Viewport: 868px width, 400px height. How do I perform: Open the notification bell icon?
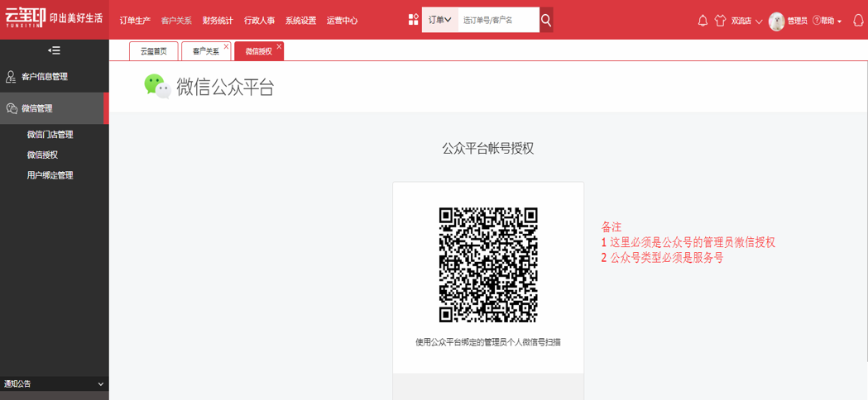(703, 21)
